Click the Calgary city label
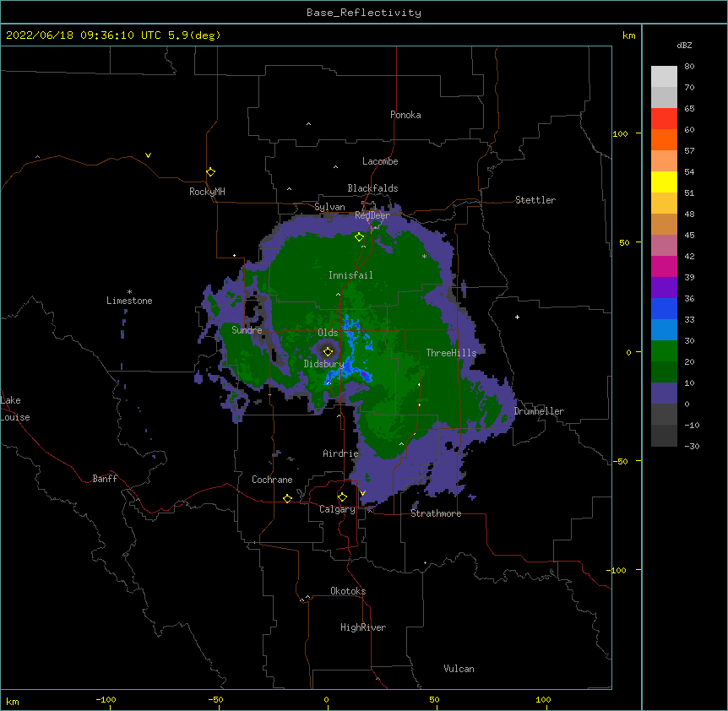The image size is (728, 711). click(338, 509)
